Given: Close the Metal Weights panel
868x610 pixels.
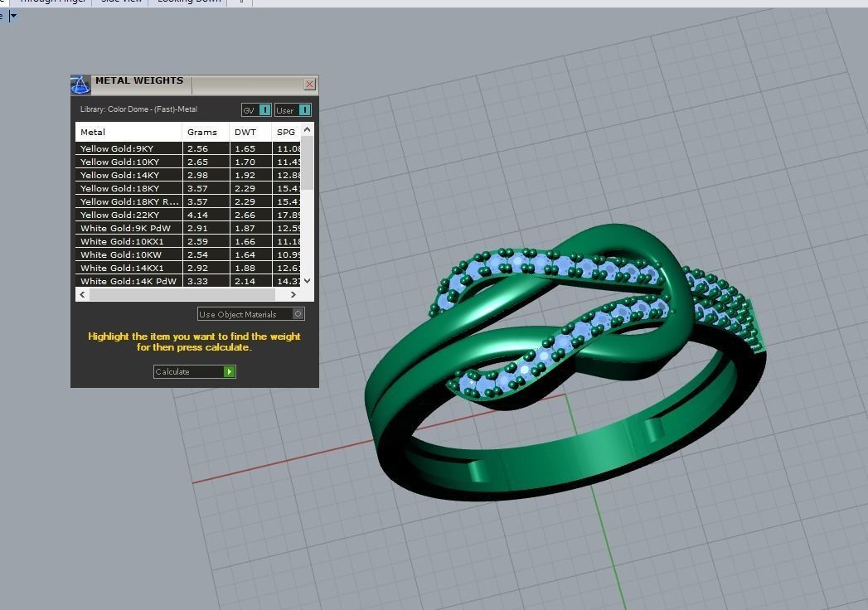Looking at the screenshot, I should coord(309,85).
